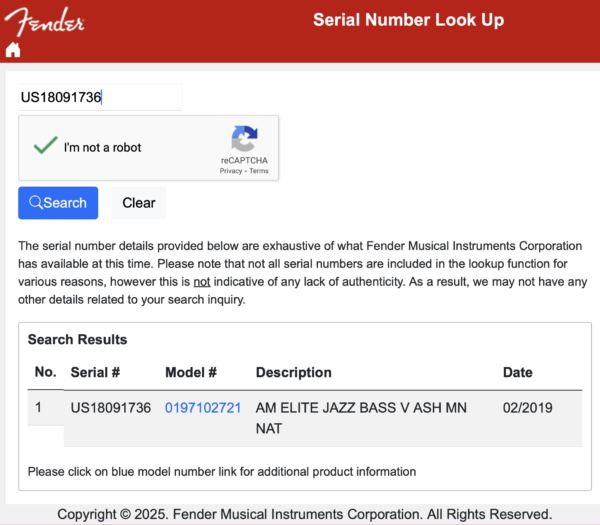Focus the serial number input field
Image resolution: width=600 pixels, height=525 pixels.
click(x=100, y=97)
